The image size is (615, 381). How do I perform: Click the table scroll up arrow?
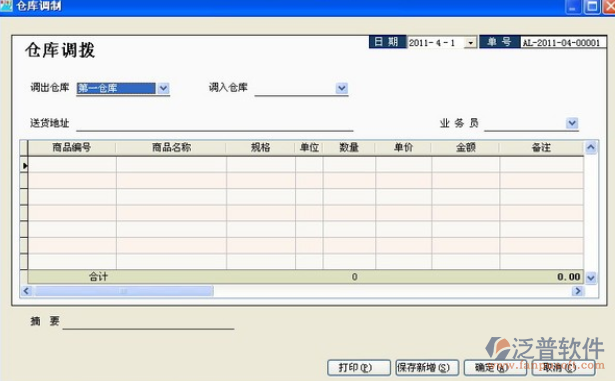pyautogui.click(x=591, y=148)
